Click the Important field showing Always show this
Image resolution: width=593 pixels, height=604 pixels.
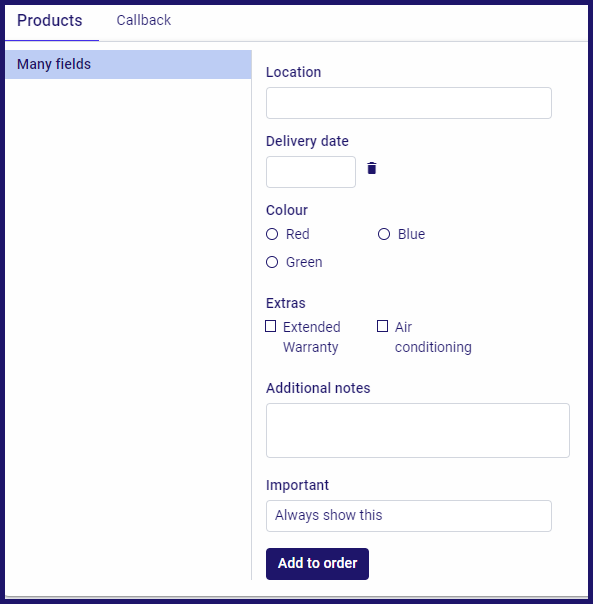[x=408, y=516]
